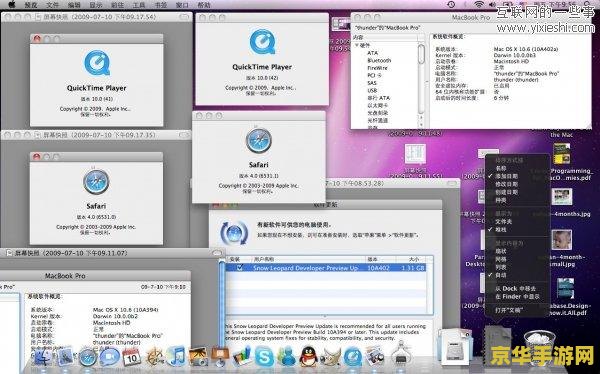Viewport: 600px width, 374px height.
Task: Select FireWire in System Profiler list
Action: tap(377, 68)
